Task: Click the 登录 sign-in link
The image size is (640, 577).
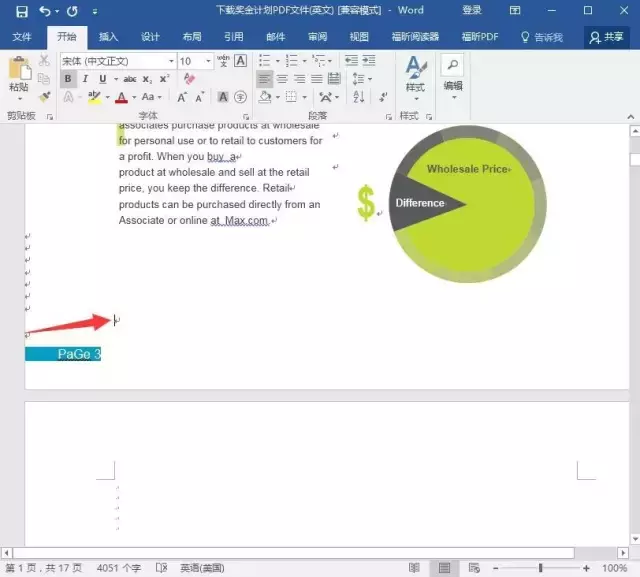Action: point(472,10)
